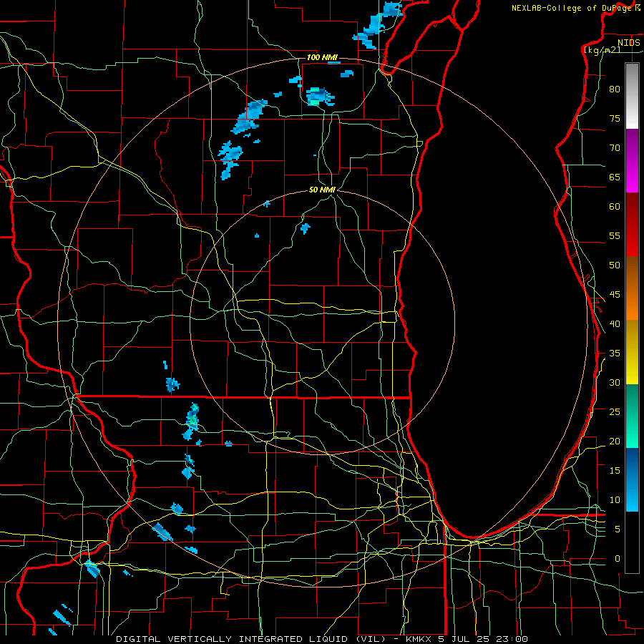Pick the yellow color band of scale
Image resolution: width=644 pixels, height=644 pixels.
coord(632,352)
